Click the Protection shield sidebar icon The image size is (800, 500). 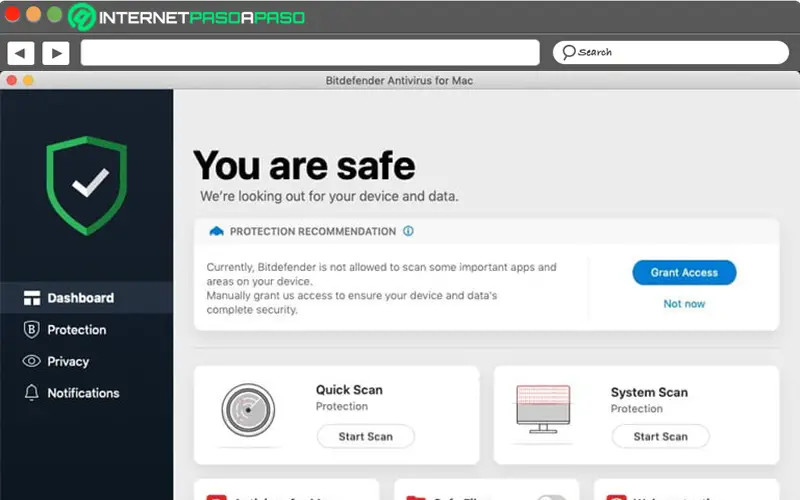pos(31,330)
